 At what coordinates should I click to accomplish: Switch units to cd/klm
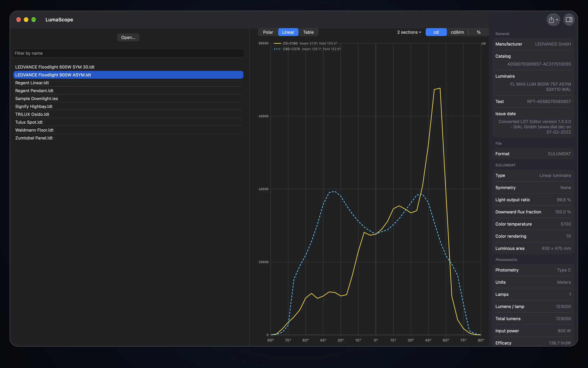pos(457,32)
